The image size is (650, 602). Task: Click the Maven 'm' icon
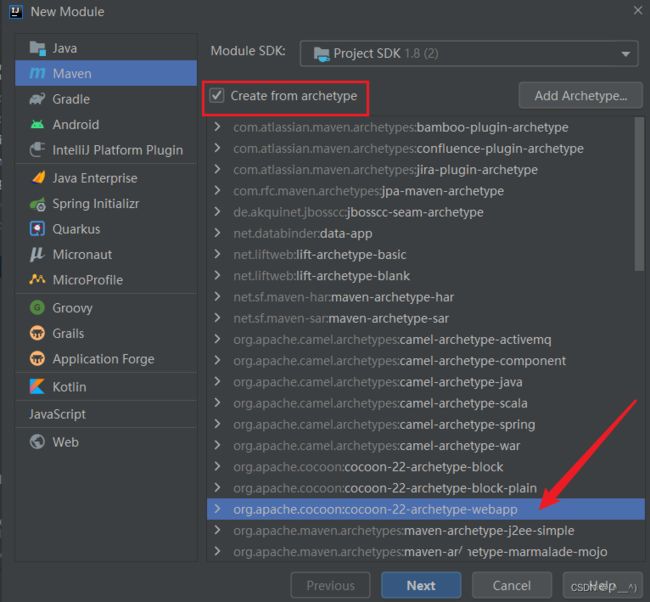pos(37,73)
